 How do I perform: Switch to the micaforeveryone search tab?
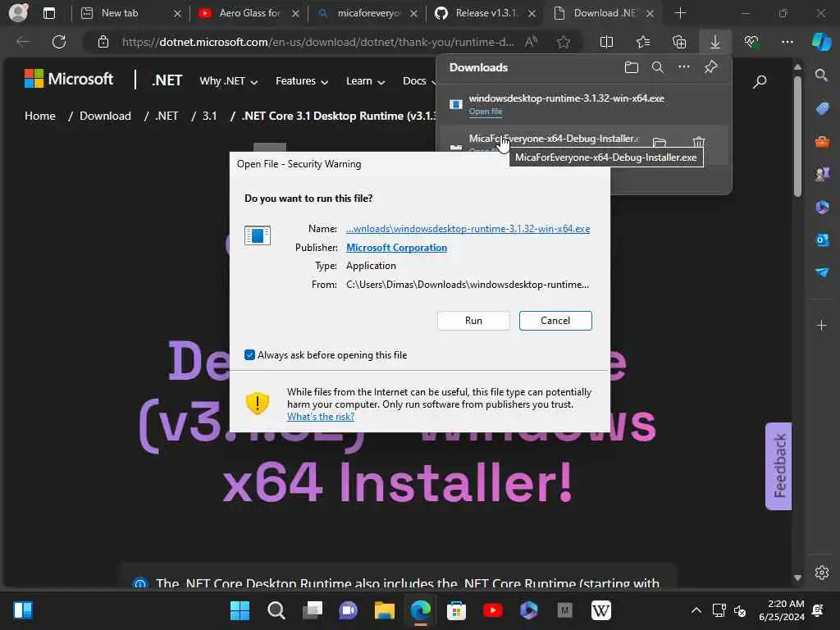click(x=367, y=13)
